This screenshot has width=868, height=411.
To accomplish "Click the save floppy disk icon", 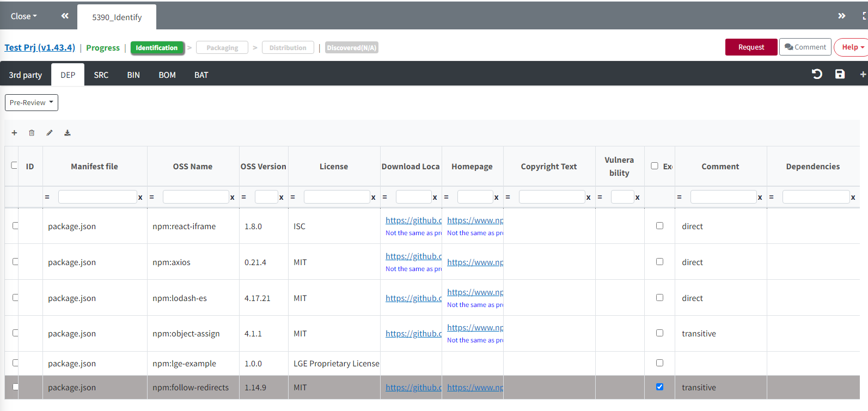I will [840, 74].
